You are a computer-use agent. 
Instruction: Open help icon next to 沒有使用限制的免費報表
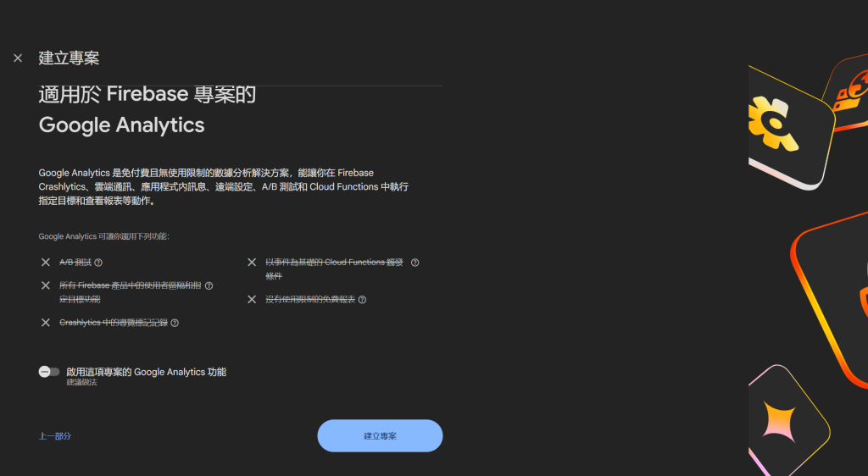coord(362,300)
